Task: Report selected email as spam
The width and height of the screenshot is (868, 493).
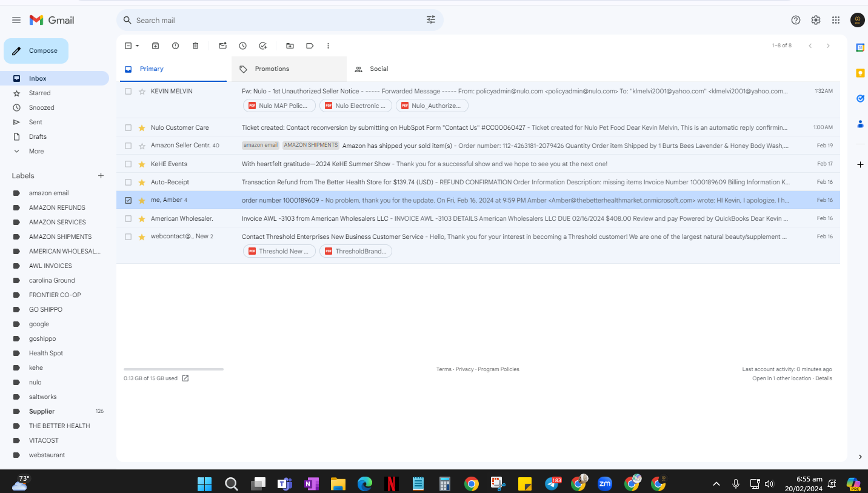Action: coord(176,45)
